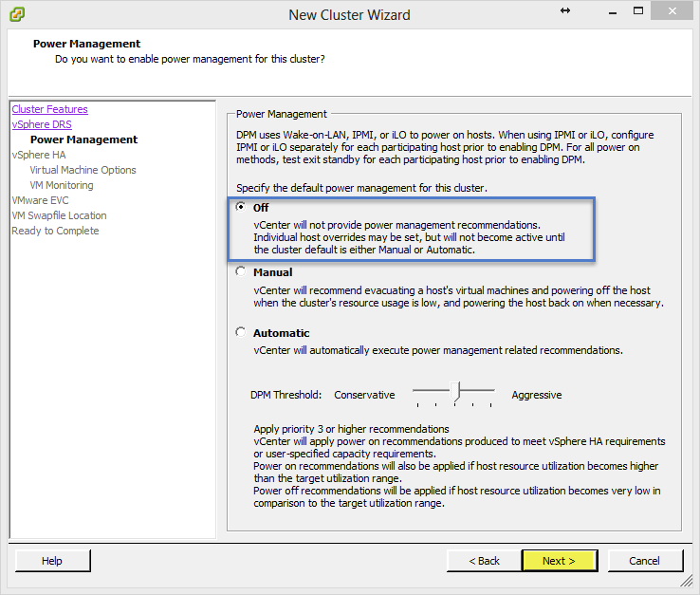Click the 'Power Management' page heading text
This screenshot has height=595, width=700.
click(x=86, y=44)
